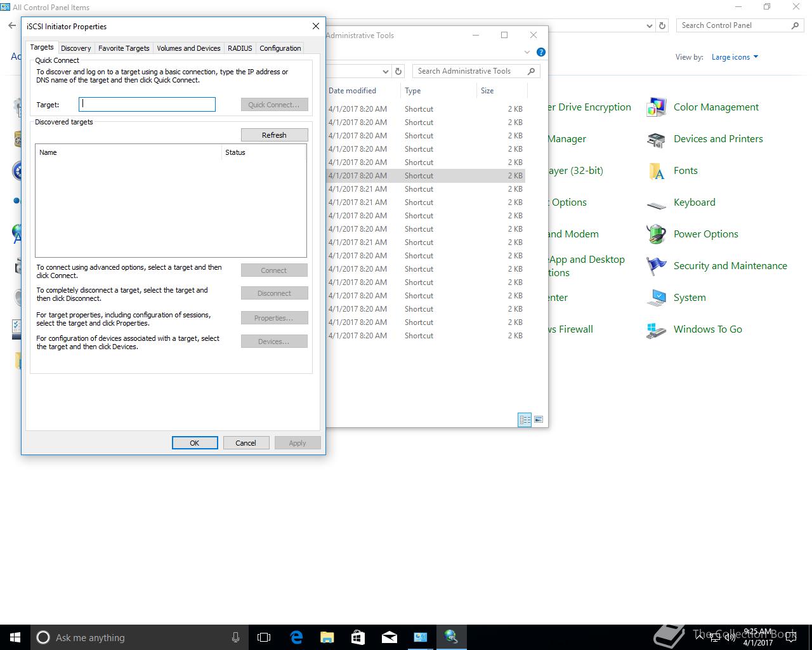Viewport: 812px width, 650px height.
Task: Open Administrative Tools help icon
Action: [540, 52]
